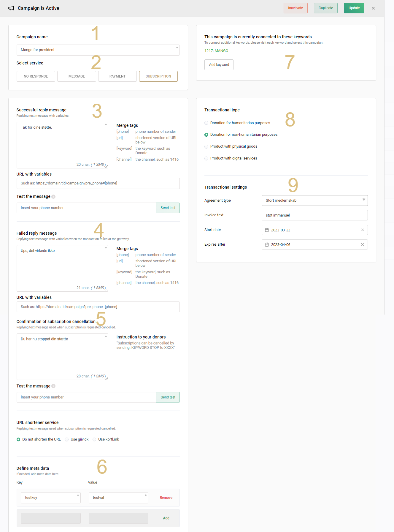
Task: Select Donation for non-humanitarian purposes
Action: [241, 135]
